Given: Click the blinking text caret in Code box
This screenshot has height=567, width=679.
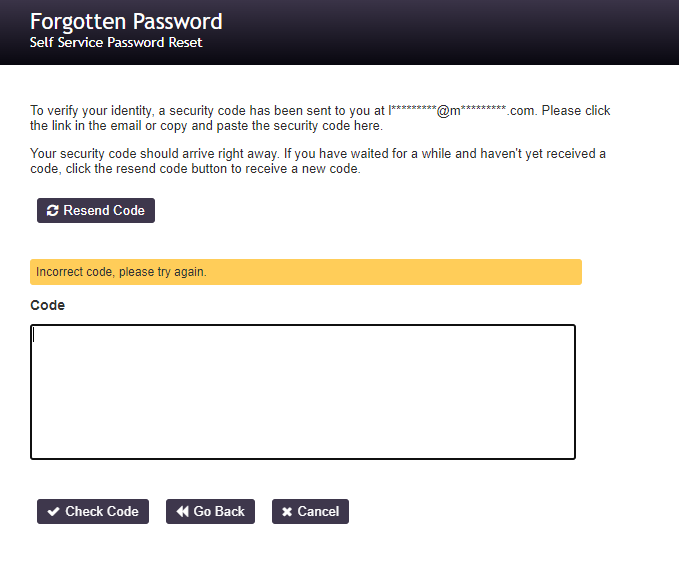Looking at the screenshot, I should pyautogui.click(x=34, y=336).
